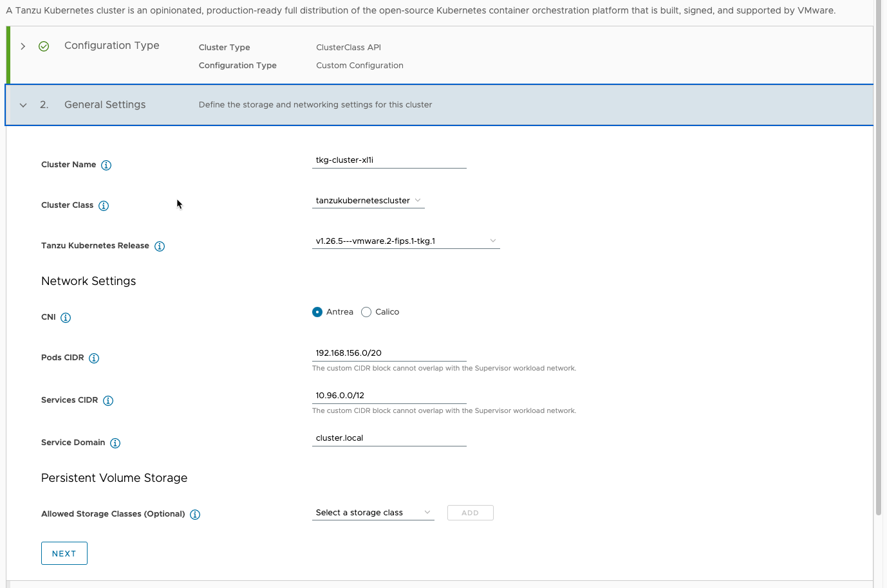887x588 pixels.
Task: Open the Select a storage class dropdown
Action: 373,513
